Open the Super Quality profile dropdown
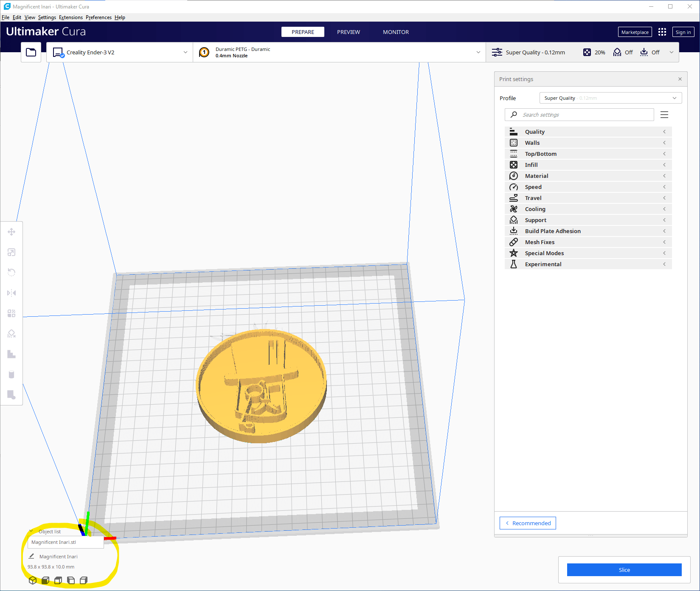The height and width of the screenshot is (591, 700). (x=610, y=98)
